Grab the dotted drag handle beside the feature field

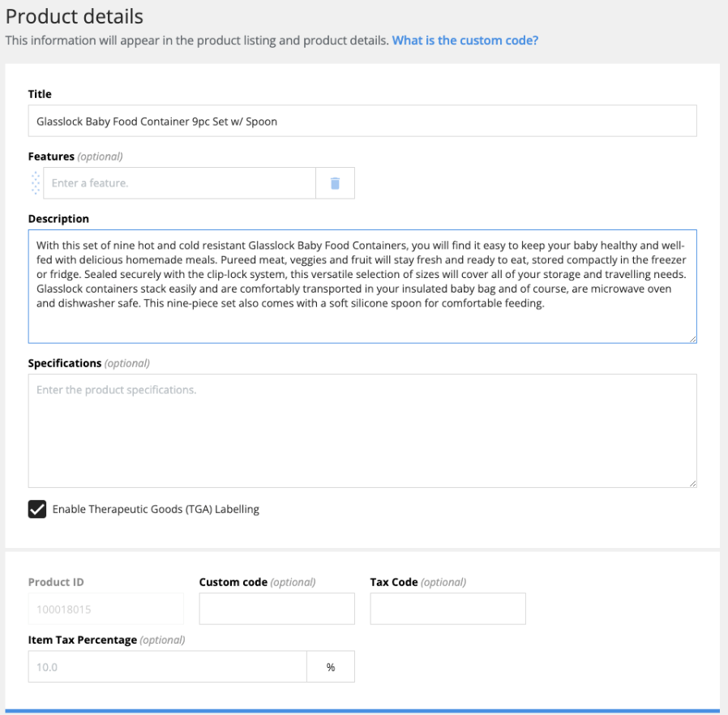[36, 183]
